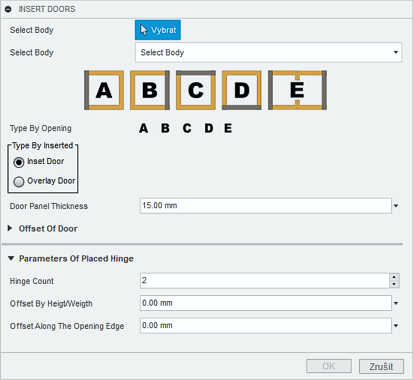
Task: Decrease Hinge Count with down arrow
Action: (x=394, y=284)
